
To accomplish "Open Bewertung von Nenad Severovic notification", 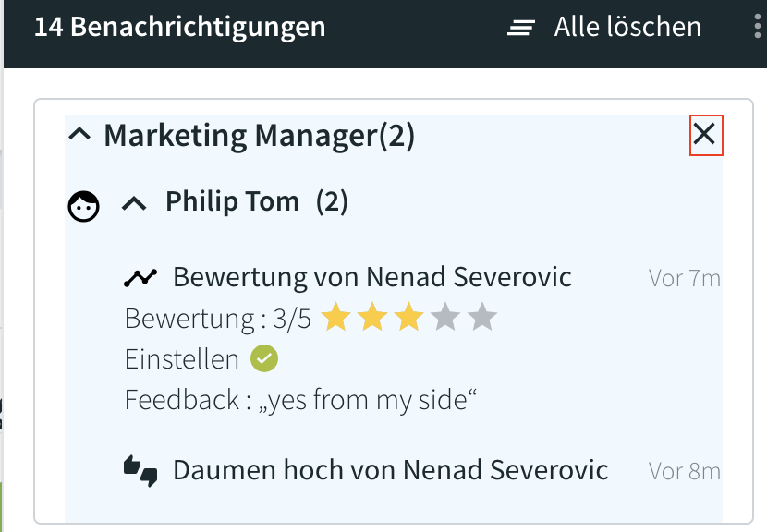I will click(372, 277).
